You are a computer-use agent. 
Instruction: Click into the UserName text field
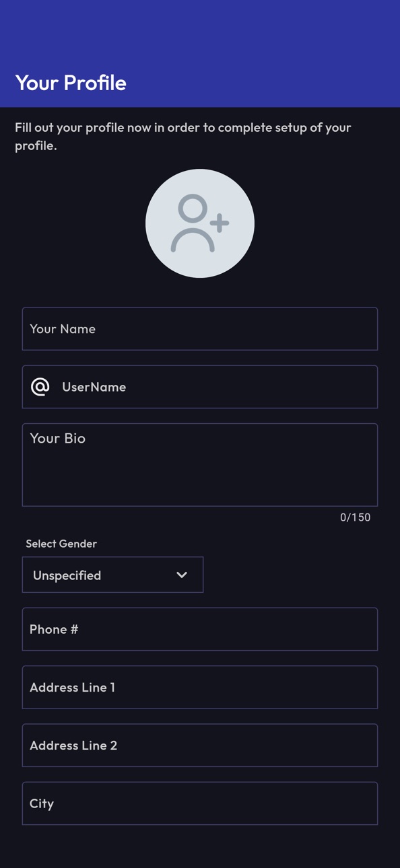(200, 387)
